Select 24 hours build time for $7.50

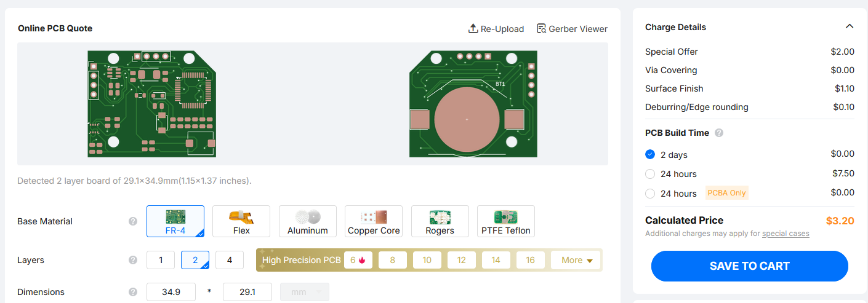point(650,174)
